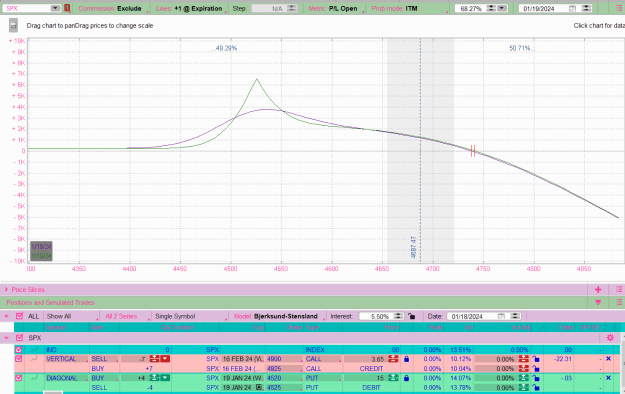Open dropdown arrow beside 68.27% probability
The height and width of the screenshot is (394, 625).
[502, 8]
